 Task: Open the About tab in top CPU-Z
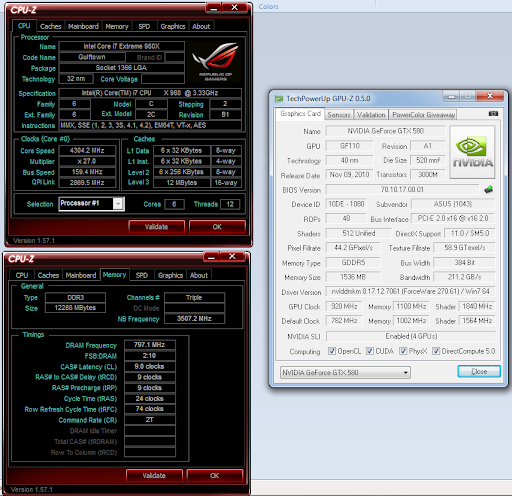click(201, 26)
